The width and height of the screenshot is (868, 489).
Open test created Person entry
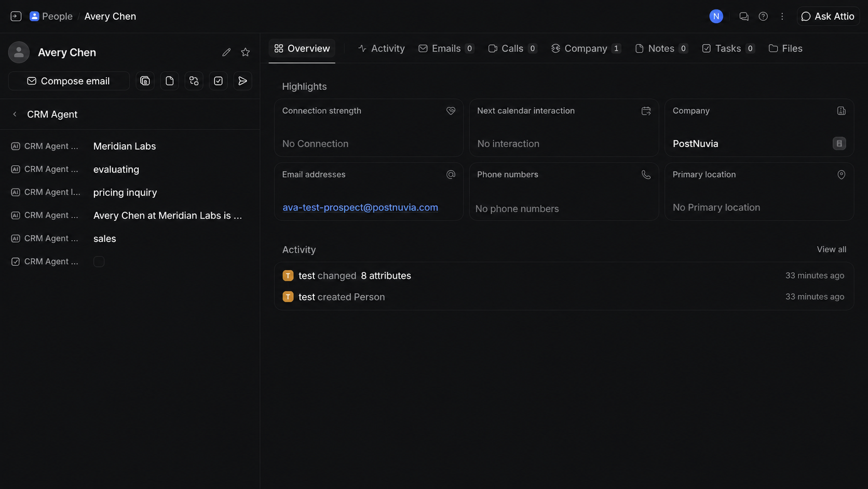point(564,297)
